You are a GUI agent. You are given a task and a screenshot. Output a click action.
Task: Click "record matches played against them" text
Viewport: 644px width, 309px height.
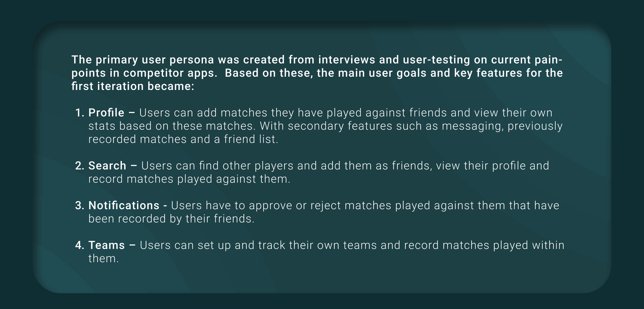point(189,179)
